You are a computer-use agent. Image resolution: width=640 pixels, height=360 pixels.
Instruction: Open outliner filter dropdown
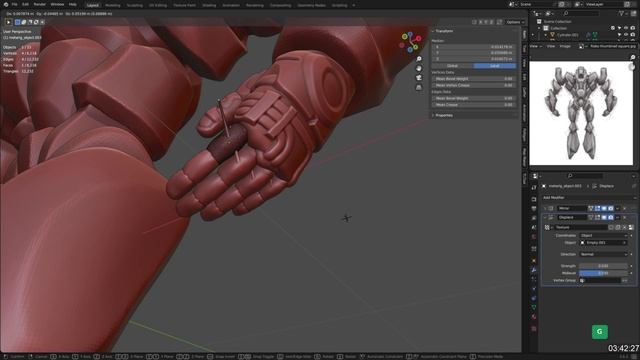tap(623, 13)
